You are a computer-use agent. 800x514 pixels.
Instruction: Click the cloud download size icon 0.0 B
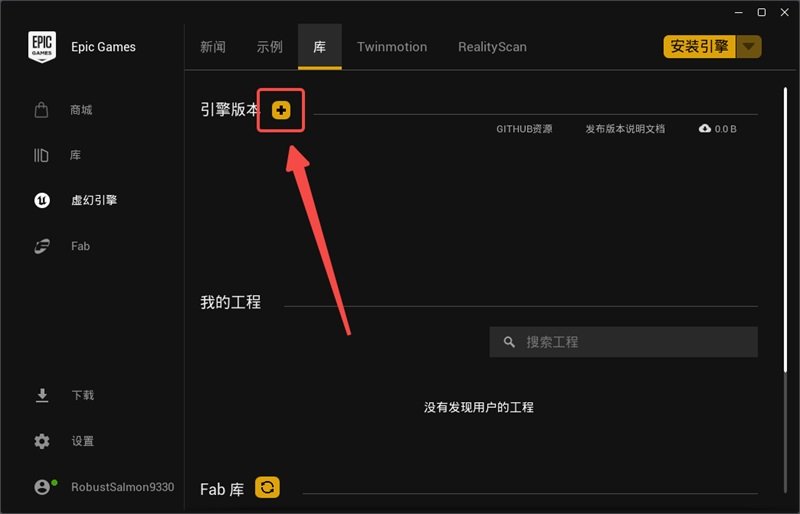click(x=717, y=129)
